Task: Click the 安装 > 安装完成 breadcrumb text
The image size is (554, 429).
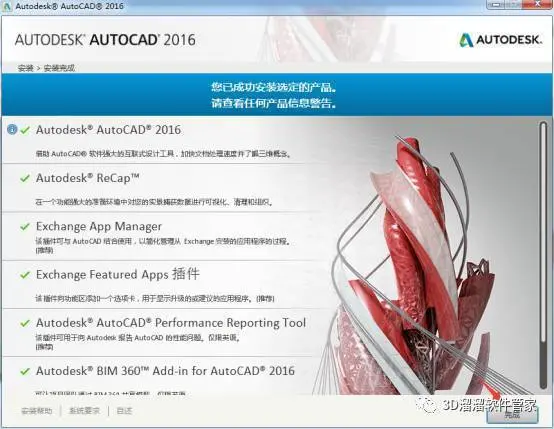Action: point(46,68)
